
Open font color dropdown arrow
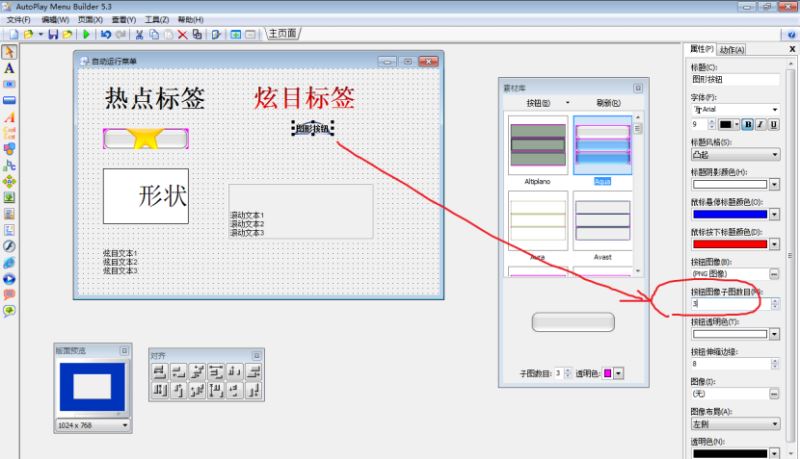coord(736,124)
